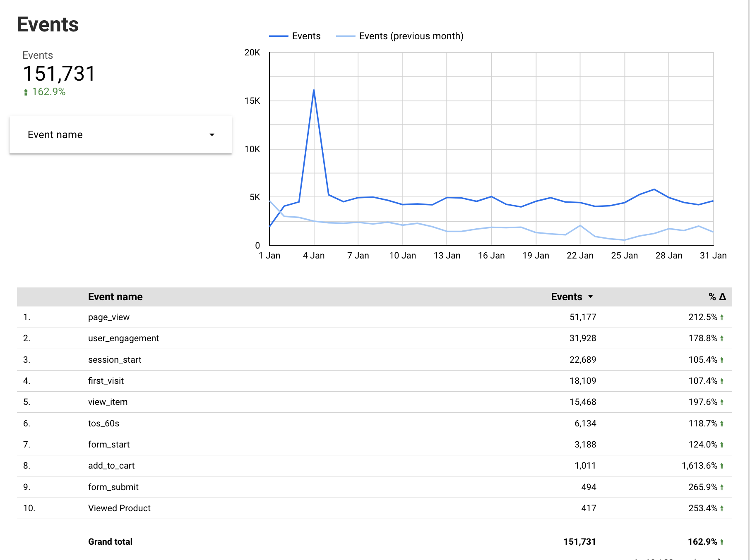This screenshot has height=560, width=750.
Task: Click the Event name column header
Action: coord(115,297)
